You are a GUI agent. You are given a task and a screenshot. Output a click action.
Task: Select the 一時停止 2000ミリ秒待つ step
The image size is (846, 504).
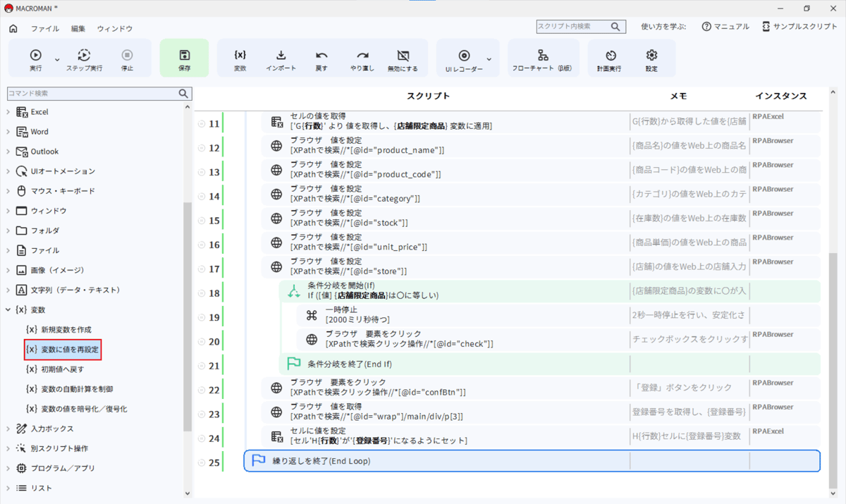point(559,314)
